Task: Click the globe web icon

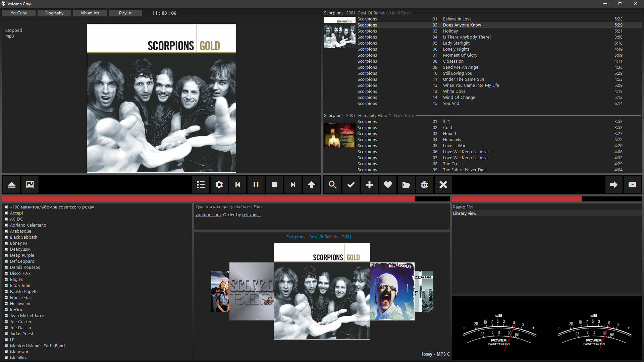Action: (x=424, y=185)
